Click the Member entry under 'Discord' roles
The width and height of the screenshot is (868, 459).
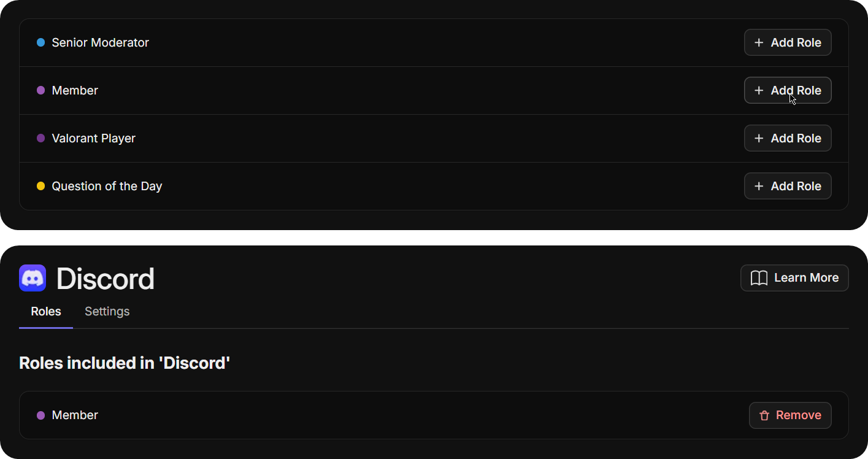[x=75, y=415]
